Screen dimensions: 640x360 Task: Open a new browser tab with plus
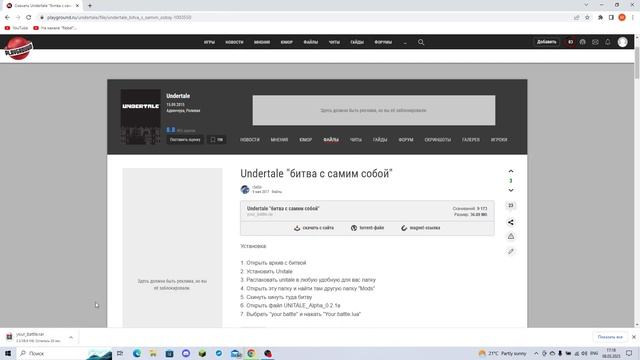[x=90, y=6]
